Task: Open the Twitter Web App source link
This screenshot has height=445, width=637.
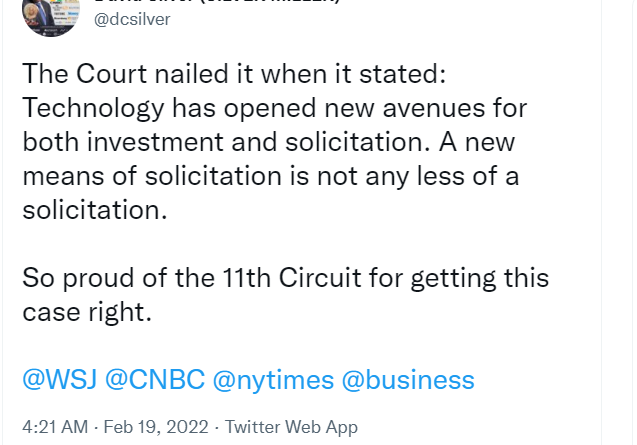Action: tap(291, 427)
